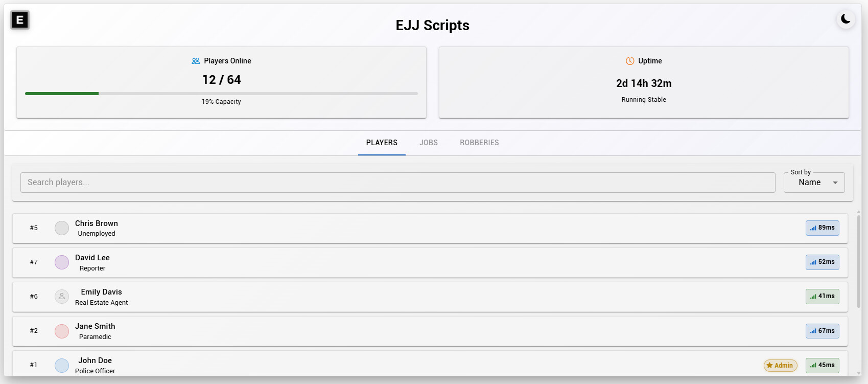Screen dimensions: 868x384
Task: Click Jane Smith's 67ms ping badge
Action: point(822,331)
